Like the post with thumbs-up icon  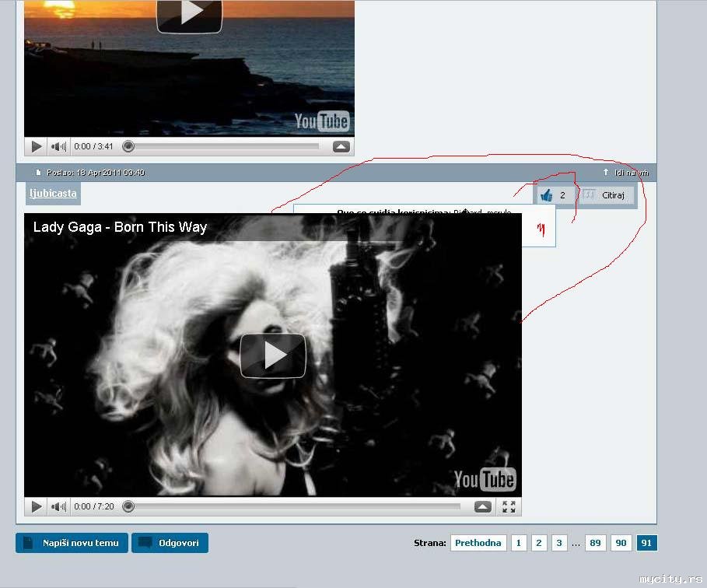[547, 195]
